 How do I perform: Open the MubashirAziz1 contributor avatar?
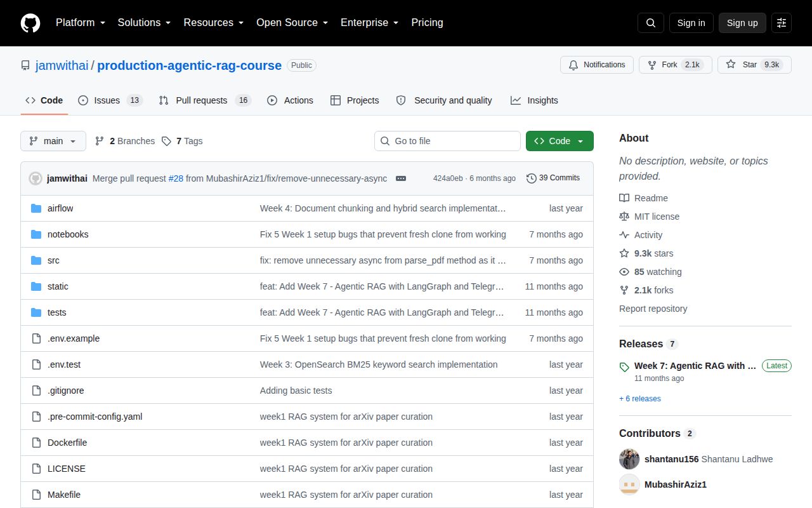[629, 485]
